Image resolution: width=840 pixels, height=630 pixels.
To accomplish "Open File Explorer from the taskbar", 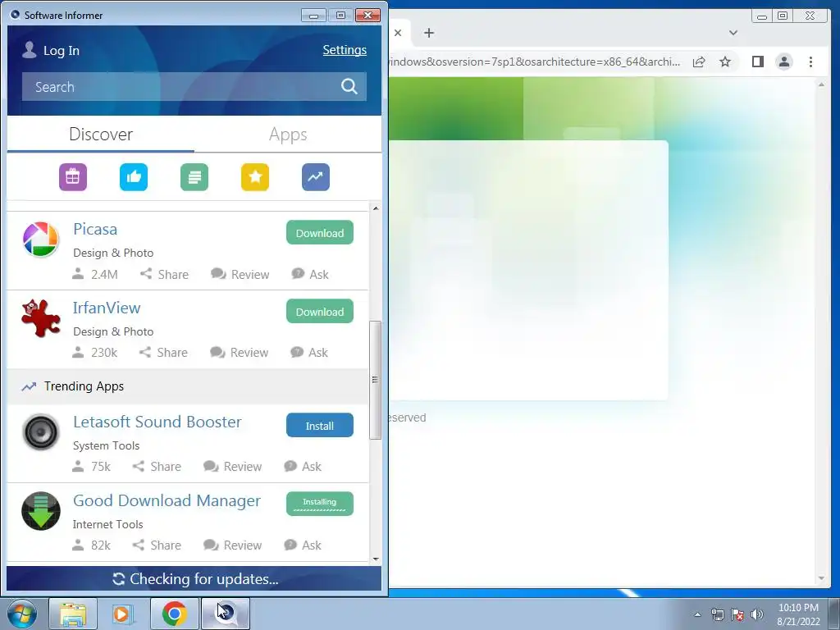I will pyautogui.click(x=73, y=614).
